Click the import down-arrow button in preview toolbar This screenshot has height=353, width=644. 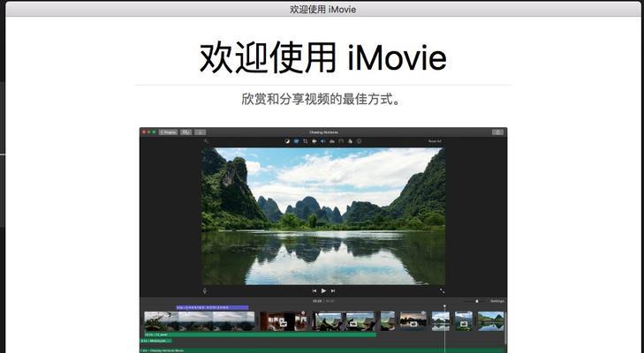[200, 132]
